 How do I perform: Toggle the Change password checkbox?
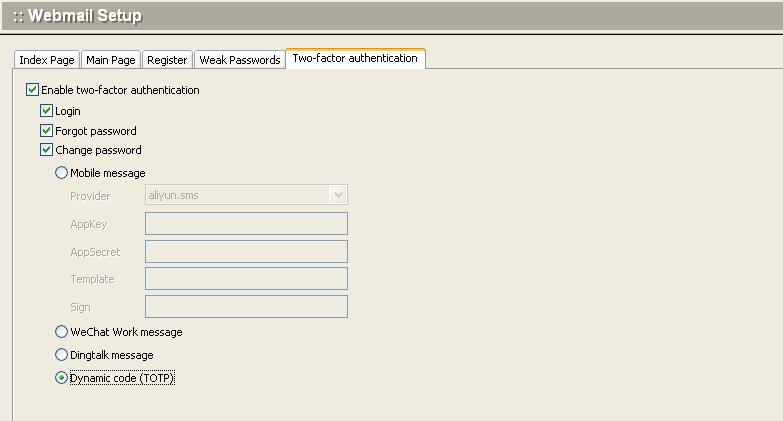(x=47, y=150)
